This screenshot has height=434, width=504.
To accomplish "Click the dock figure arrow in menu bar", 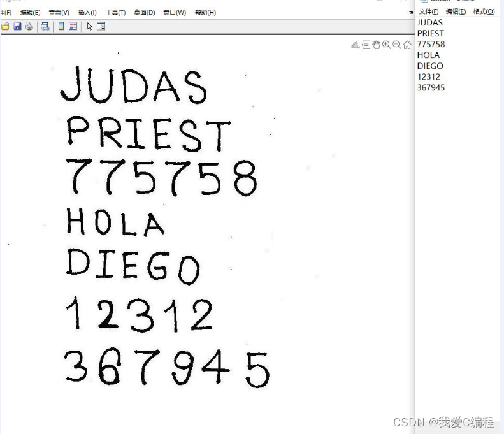I will (x=411, y=13).
